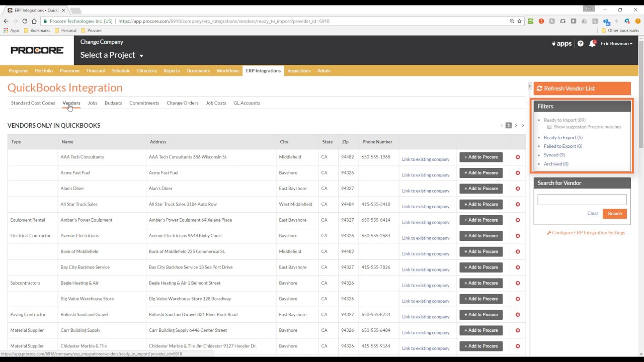Open the Inspections tab
This screenshot has height=362, width=644.
[x=299, y=71]
